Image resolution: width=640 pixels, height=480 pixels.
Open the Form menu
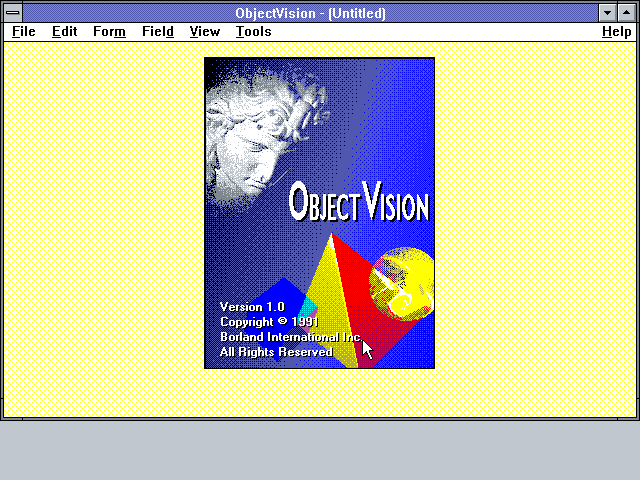tap(109, 31)
